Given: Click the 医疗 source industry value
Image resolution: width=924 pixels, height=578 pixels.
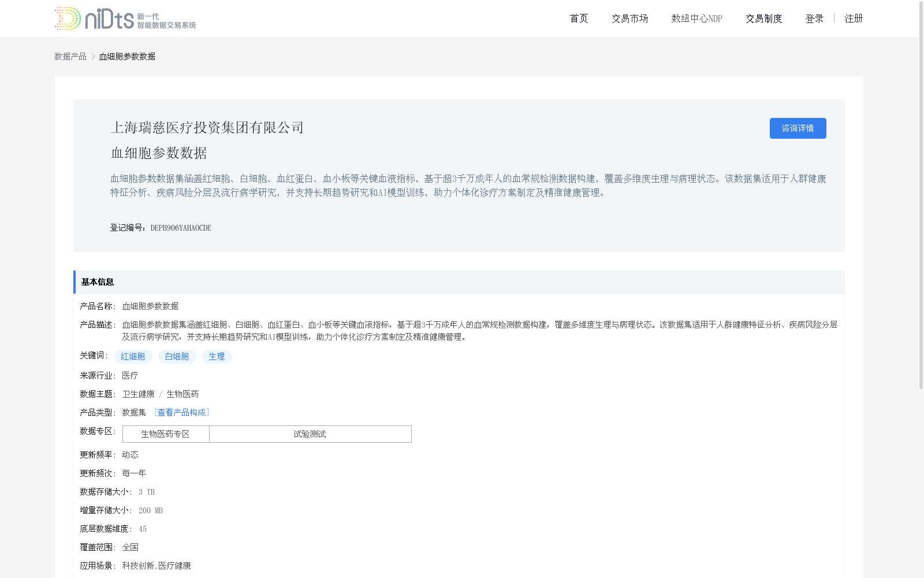Looking at the screenshot, I should (130, 376).
